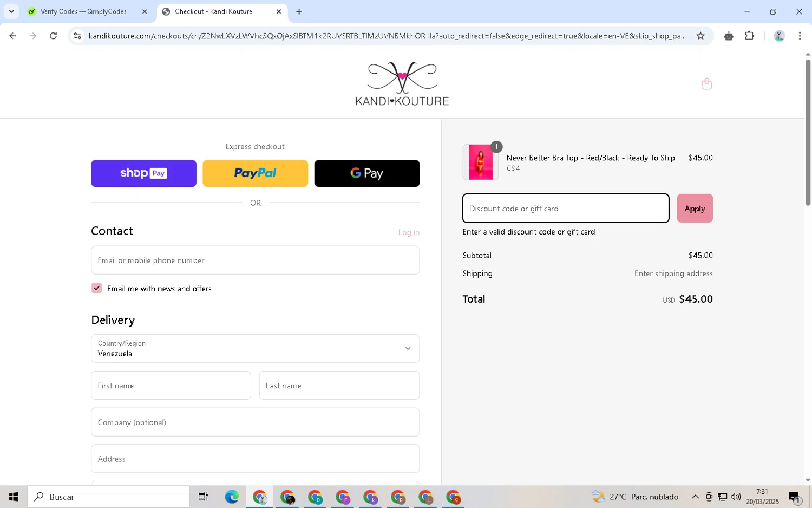
Task: Click the Last name field
Action: [339, 385]
